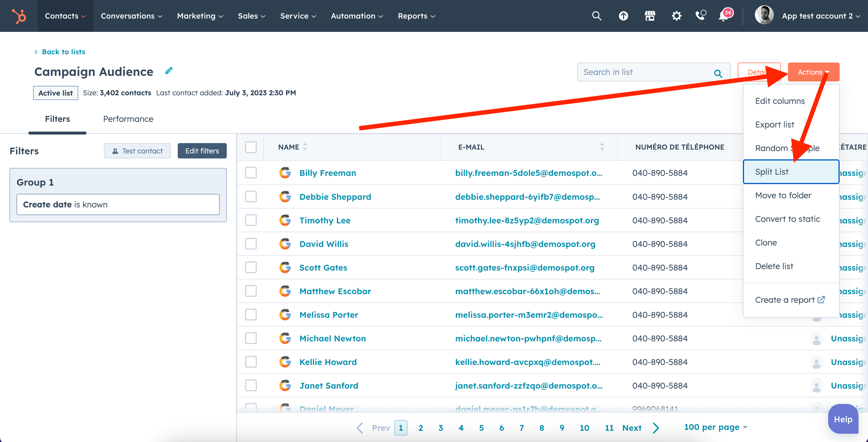Go to page 5 of results
Viewport: 868px width, 442px height.
[x=481, y=428]
